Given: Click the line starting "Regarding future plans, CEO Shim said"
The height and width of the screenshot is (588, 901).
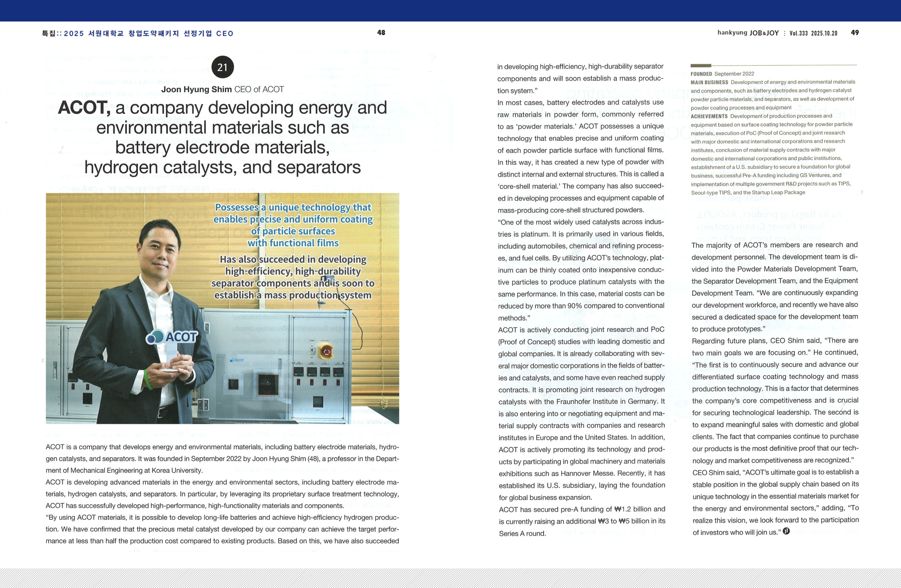Looking at the screenshot, I should [x=775, y=341].
